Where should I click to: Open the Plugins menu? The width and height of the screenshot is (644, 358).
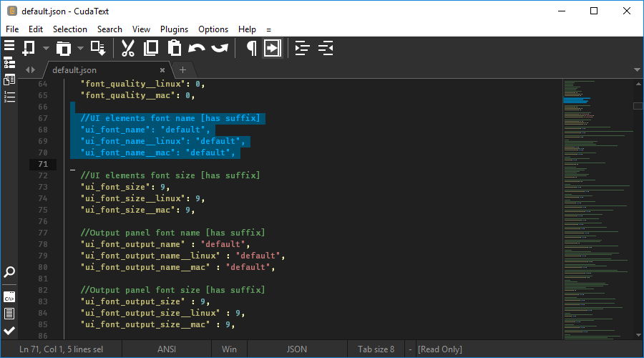pos(174,29)
